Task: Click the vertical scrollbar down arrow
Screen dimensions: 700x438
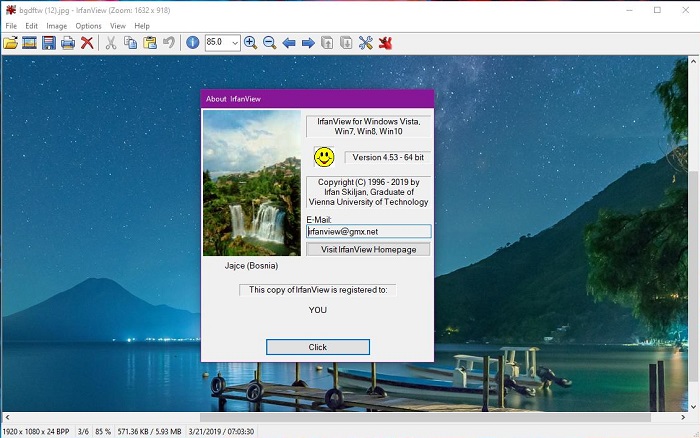Action: pos(693,406)
